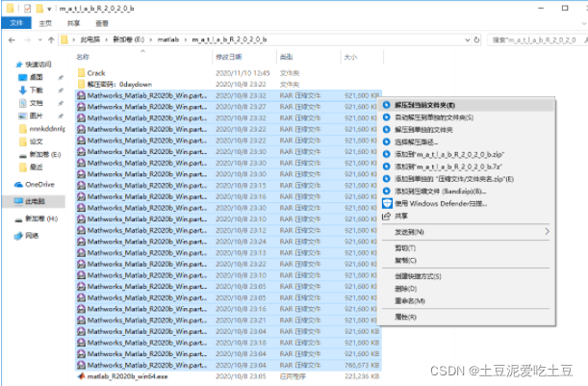This screenshot has width=588, height=386.
Task: Open the 主页 ribbon tab
Action: (x=45, y=23)
